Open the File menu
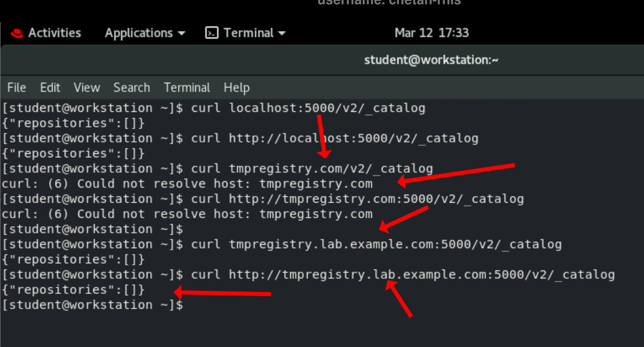The height and width of the screenshot is (347, 644). point(16,87)
